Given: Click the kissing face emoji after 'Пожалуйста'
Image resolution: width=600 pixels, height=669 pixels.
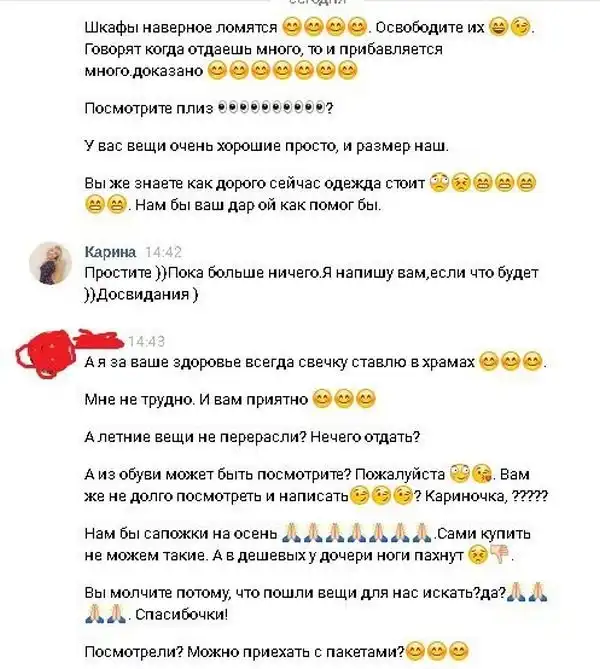Looking at the screenshot, I should 483,474.
